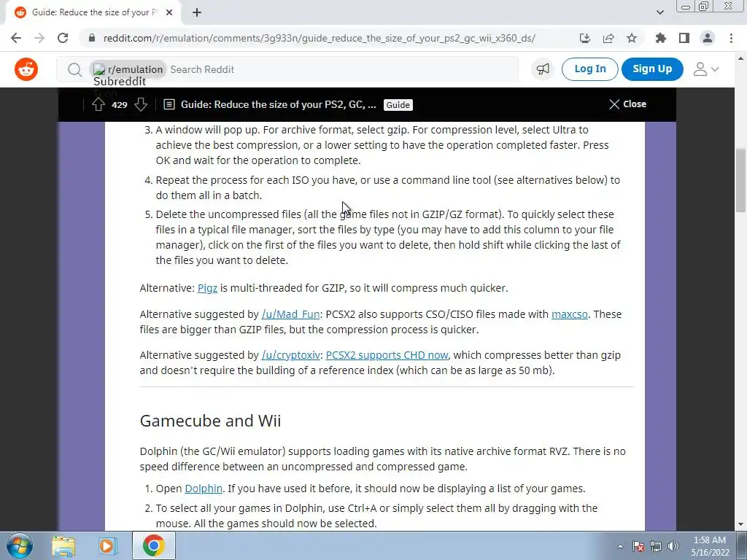Reload the page
The width and height of the screenshot is (747, 560).
pos(63,38)
